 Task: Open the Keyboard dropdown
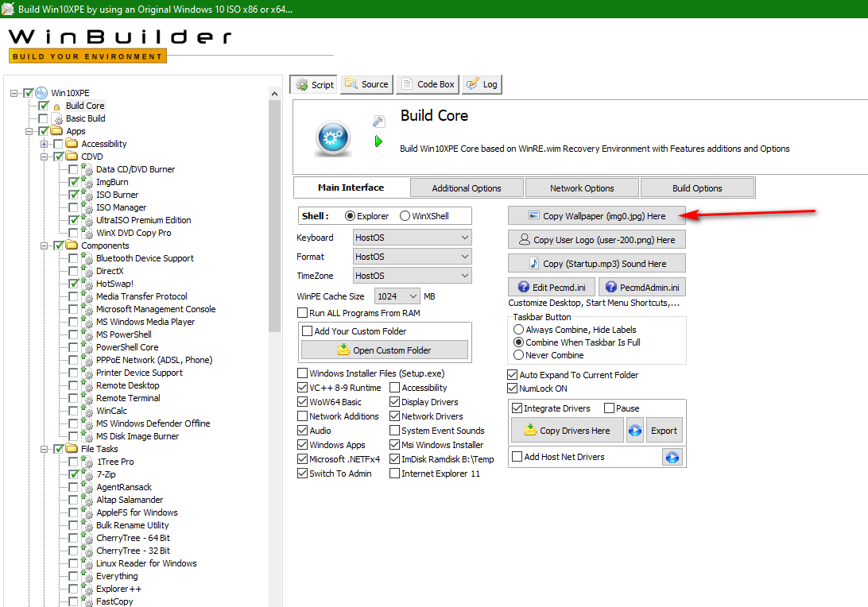click(x=413, y=238)
